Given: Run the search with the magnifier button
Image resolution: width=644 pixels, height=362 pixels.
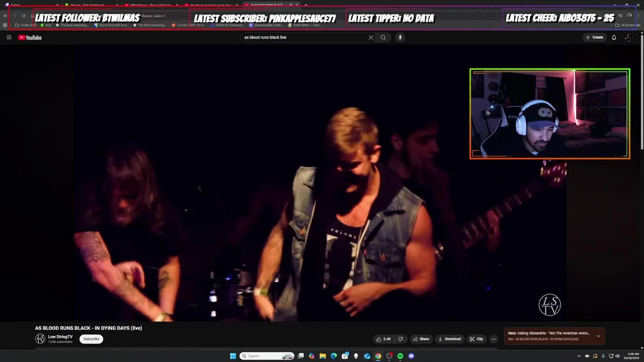Looking at the screenshot, I should tap(383, 37).
